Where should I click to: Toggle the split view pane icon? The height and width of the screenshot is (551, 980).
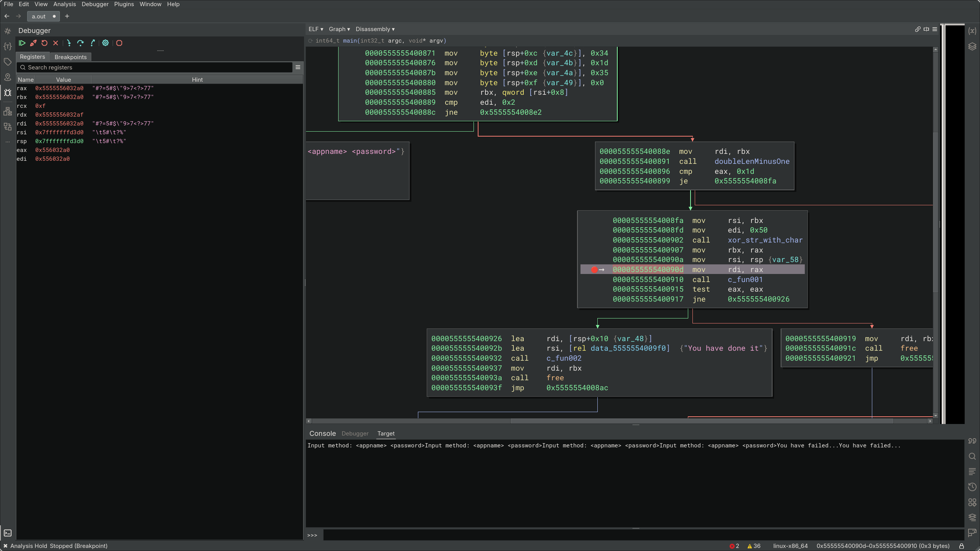point(926,29)
